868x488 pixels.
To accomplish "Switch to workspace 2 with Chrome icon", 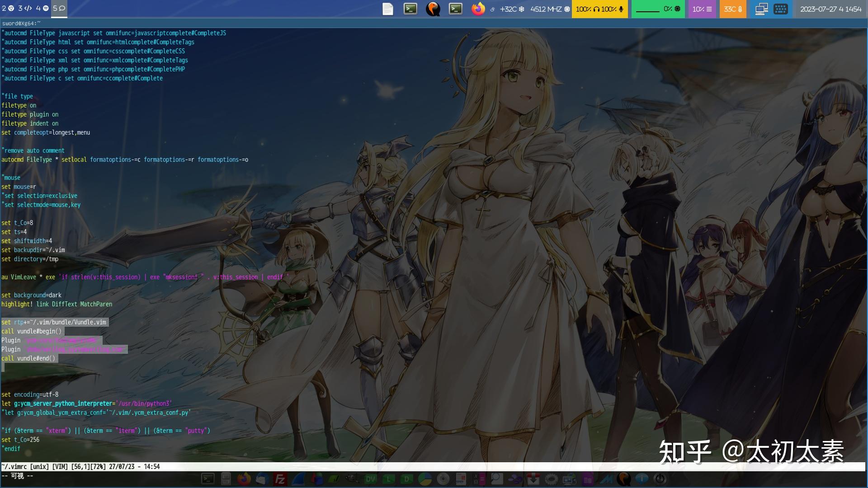I will tap(8, 9).
